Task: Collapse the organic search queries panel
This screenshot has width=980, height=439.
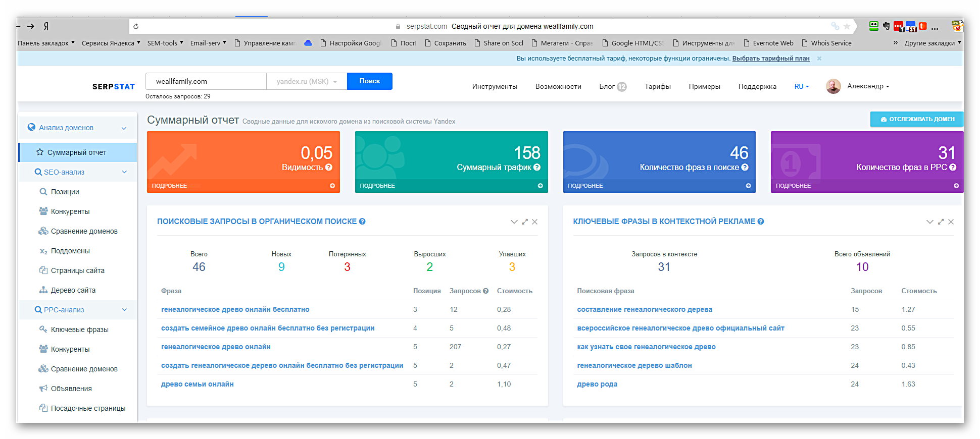Action: pos(514,222)
